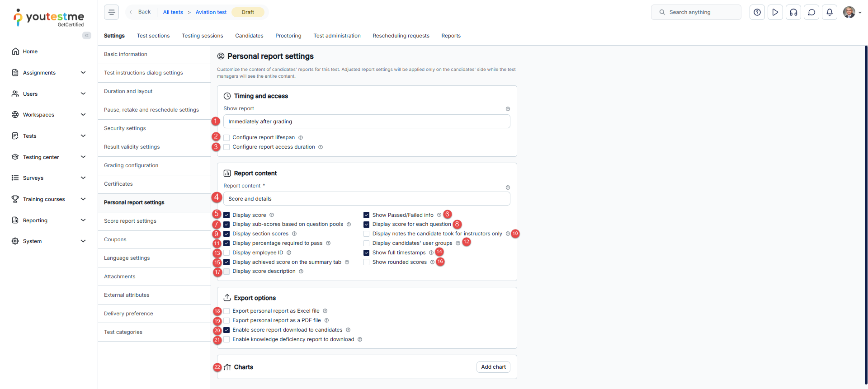Open the Reports tab
Image resolution: width=868 pixels, height=389 pixels.
point(451,36)
